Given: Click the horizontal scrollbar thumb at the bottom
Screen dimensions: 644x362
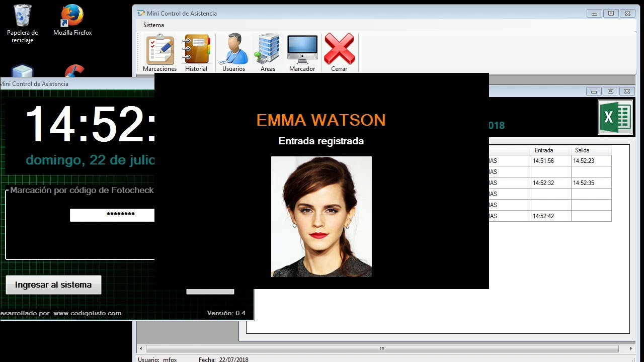Looking at the screenshot, I should tap(382, 348).
